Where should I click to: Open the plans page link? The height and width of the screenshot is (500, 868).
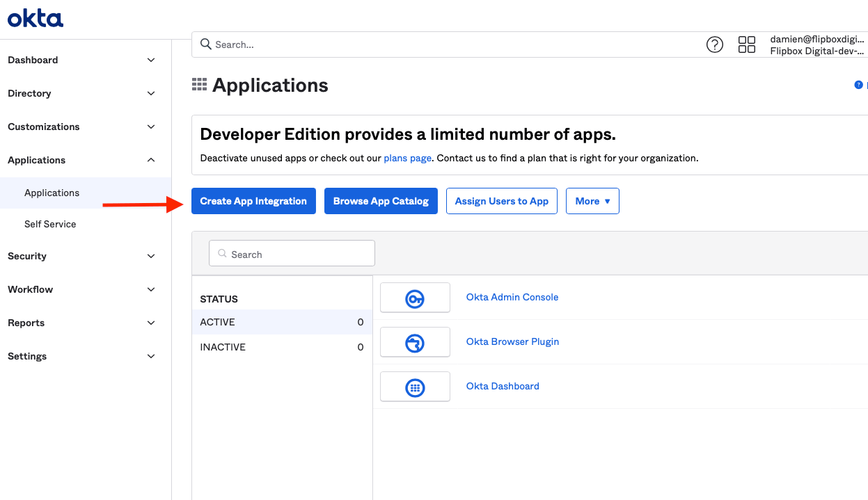point(407,158)
